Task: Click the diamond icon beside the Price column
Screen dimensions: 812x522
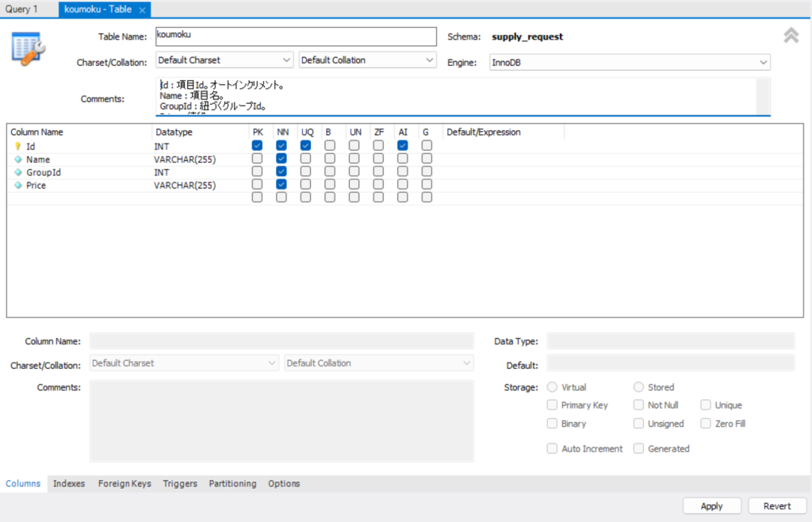Action: tap(18, 185)
